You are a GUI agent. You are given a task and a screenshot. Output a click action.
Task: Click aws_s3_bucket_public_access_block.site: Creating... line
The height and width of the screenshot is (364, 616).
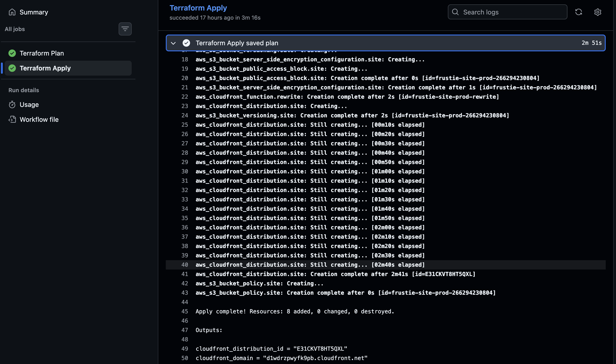[x=281, y=69]
